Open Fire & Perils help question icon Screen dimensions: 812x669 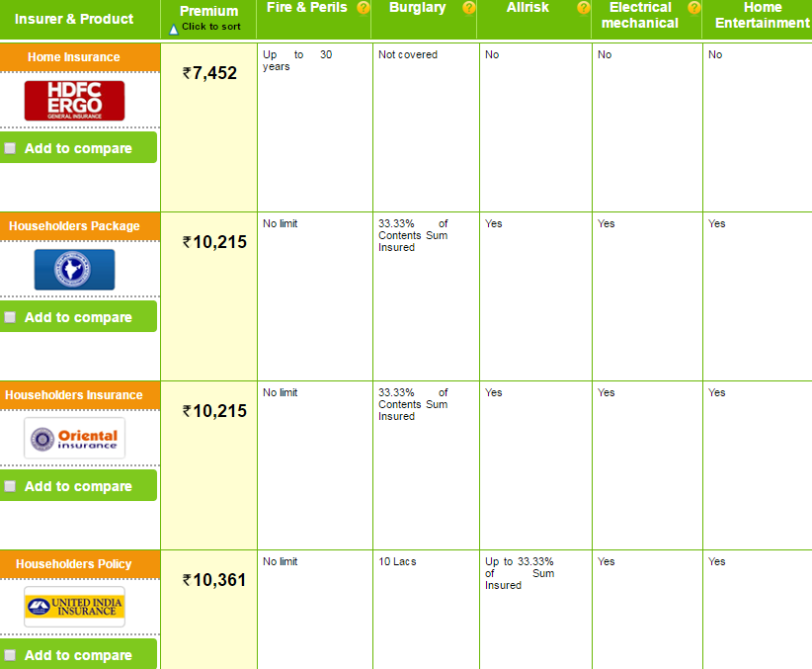[x=364, y=8]
